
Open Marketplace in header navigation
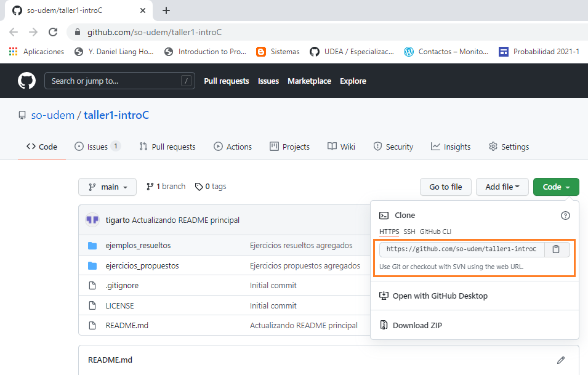coord(309,81)
